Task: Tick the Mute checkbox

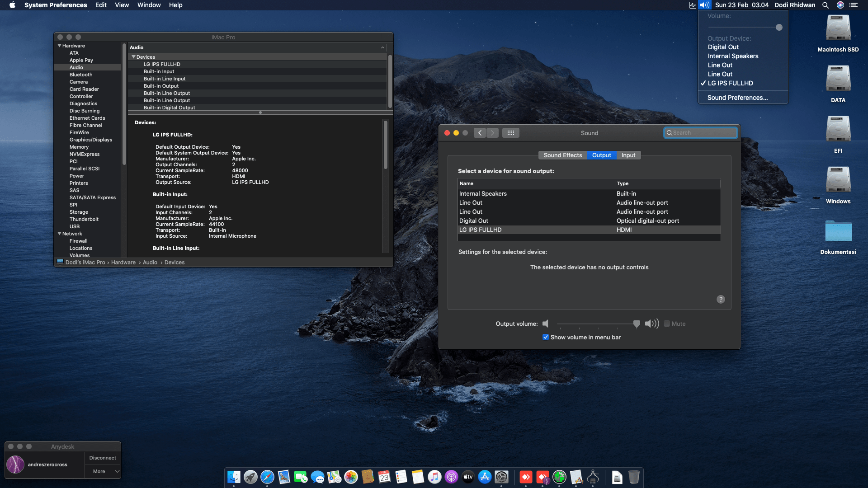Action: (x=667, y=324)
